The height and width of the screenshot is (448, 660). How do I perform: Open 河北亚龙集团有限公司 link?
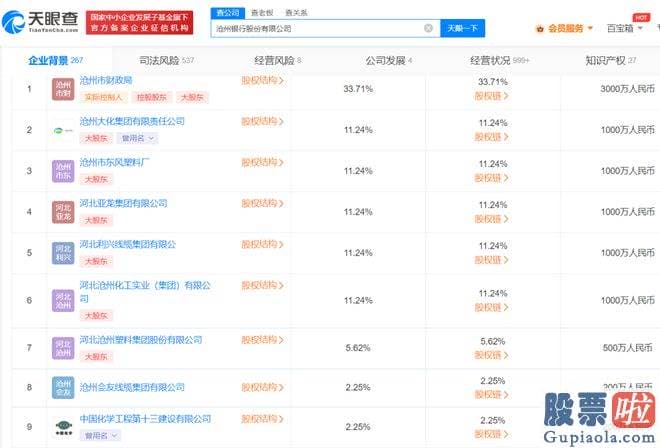[123, 203]
